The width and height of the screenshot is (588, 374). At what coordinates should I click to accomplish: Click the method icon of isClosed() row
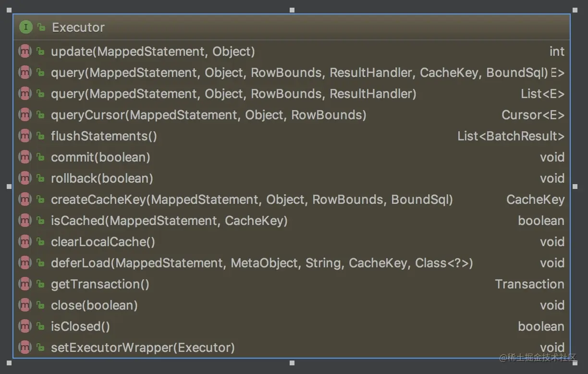24,326
